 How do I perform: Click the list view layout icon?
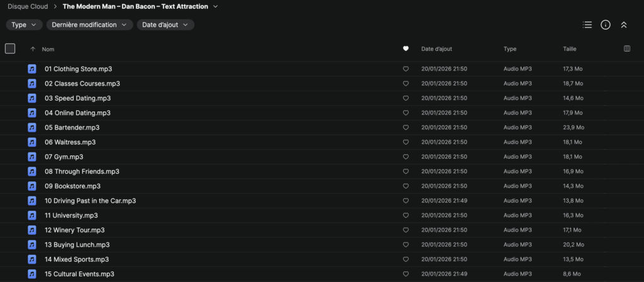pyautogui.click(x=587, y=25)
